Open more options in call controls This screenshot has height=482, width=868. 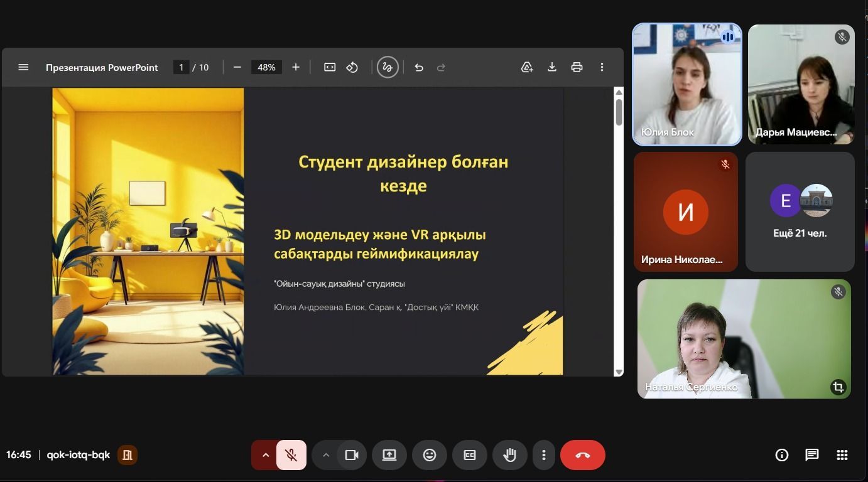coord(544,455)
